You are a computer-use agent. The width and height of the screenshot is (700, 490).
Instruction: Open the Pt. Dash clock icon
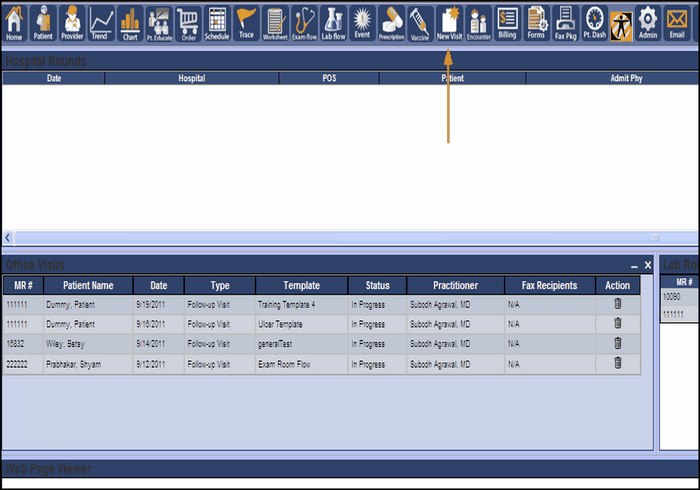click(595, 23)
